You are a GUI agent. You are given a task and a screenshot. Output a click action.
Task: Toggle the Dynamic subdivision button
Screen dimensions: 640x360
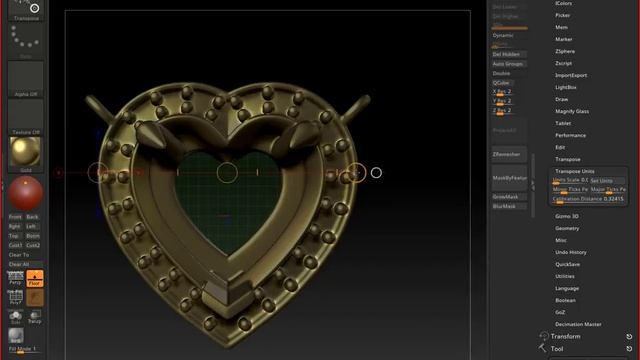pos(509,36)
